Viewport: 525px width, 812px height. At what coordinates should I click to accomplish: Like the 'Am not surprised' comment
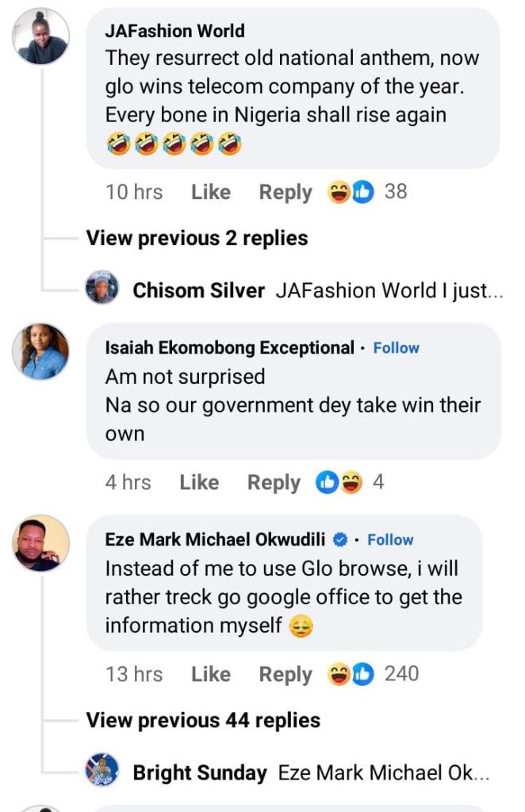[198, 482]
